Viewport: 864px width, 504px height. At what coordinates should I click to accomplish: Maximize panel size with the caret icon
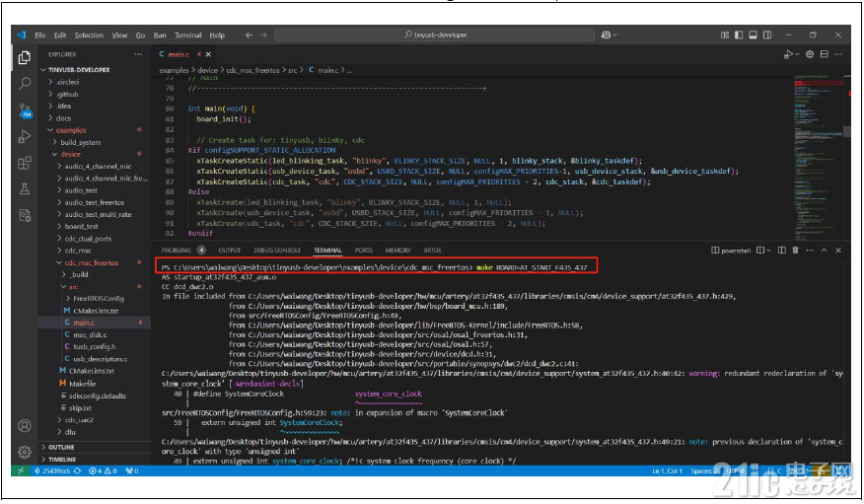pos(824,251)
